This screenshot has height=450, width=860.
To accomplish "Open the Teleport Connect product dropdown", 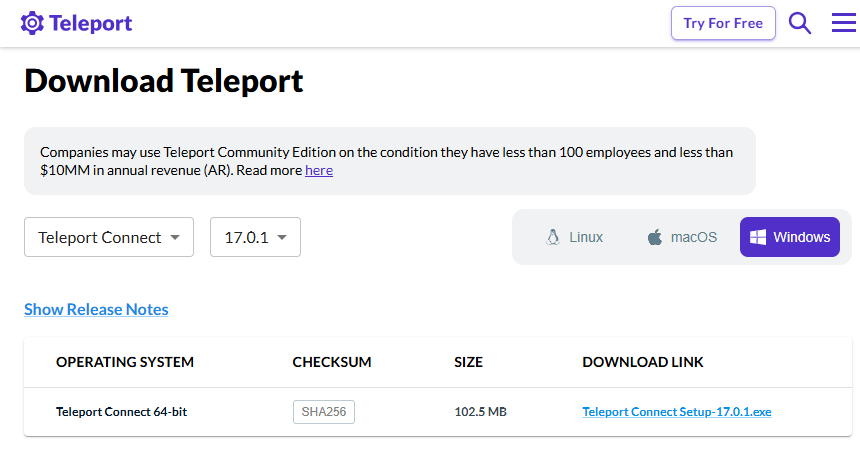I will click(109, 237).
